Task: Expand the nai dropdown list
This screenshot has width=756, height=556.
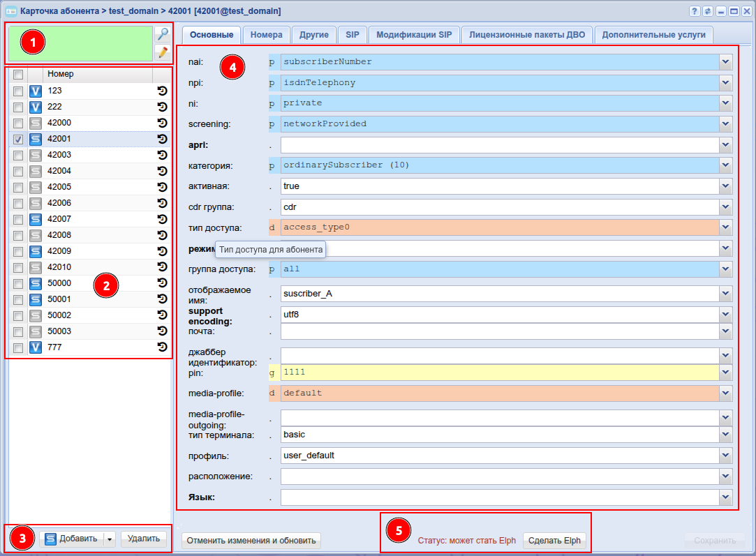Action: pyautogui.click(x=726, y=61)
